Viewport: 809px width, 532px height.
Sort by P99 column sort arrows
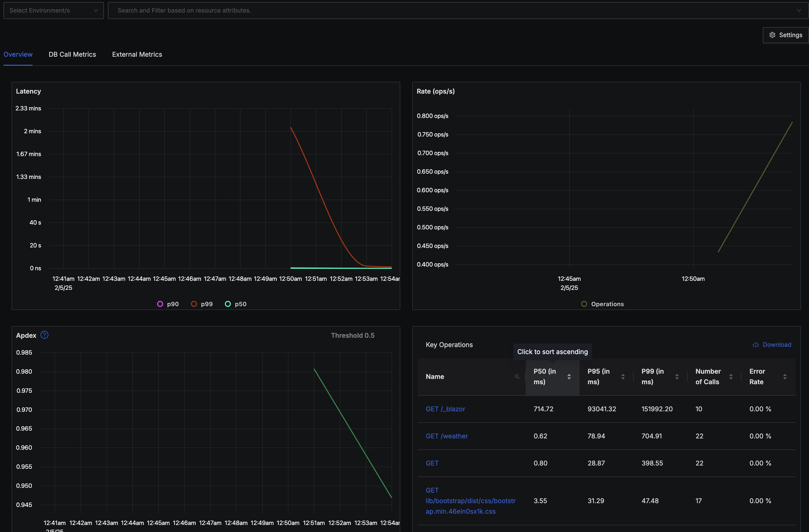coord(677,377)
